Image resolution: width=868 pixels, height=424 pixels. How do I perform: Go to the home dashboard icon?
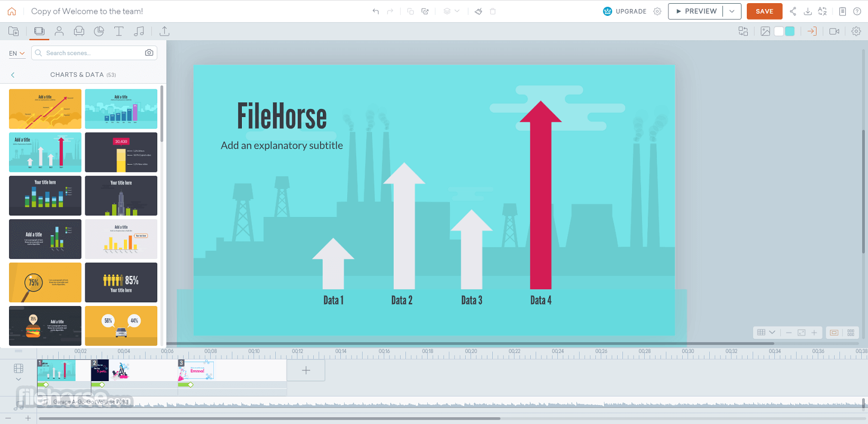[x=12, y=11]
